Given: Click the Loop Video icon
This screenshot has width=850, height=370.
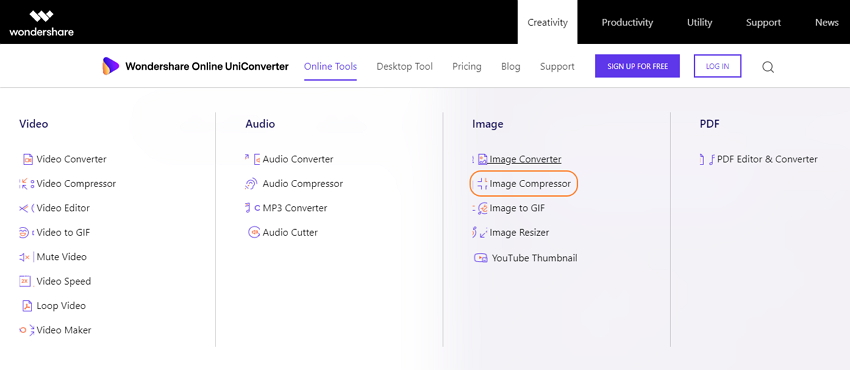Looking at the screenshot, I should pos(27,306).
